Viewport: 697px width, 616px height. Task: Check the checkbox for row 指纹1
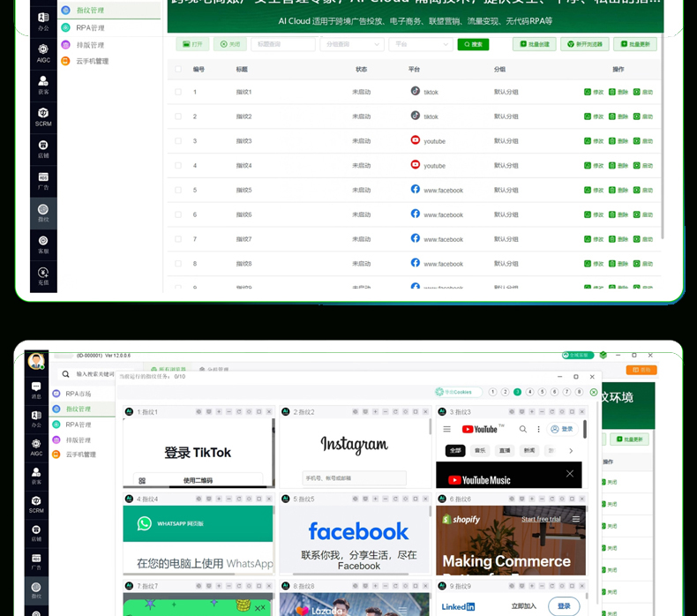178,92
